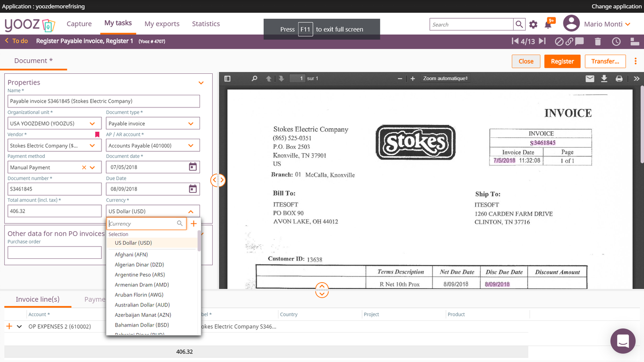This screenshot has width=644, height=362.
Task: Click the Transfer... button
Action: [605, 61]
